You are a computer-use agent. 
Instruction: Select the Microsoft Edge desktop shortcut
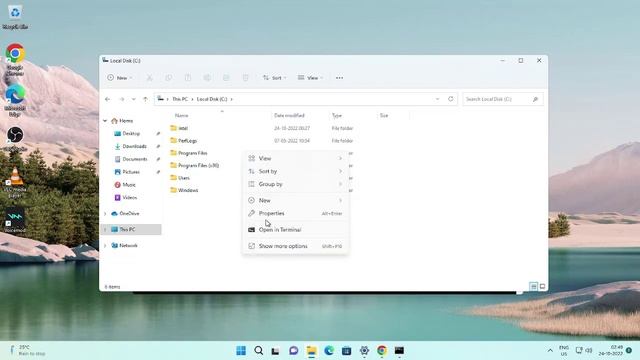coord(15,100)
